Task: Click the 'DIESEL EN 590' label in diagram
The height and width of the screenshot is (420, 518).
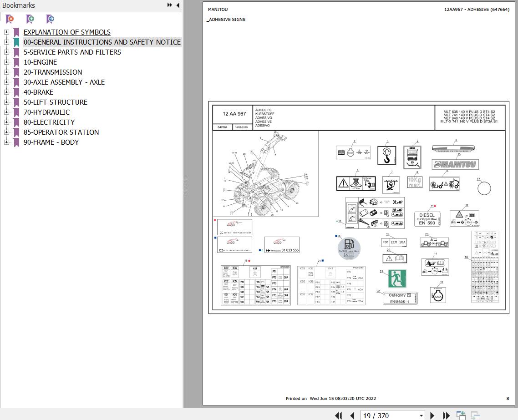Action: point(427,219)
